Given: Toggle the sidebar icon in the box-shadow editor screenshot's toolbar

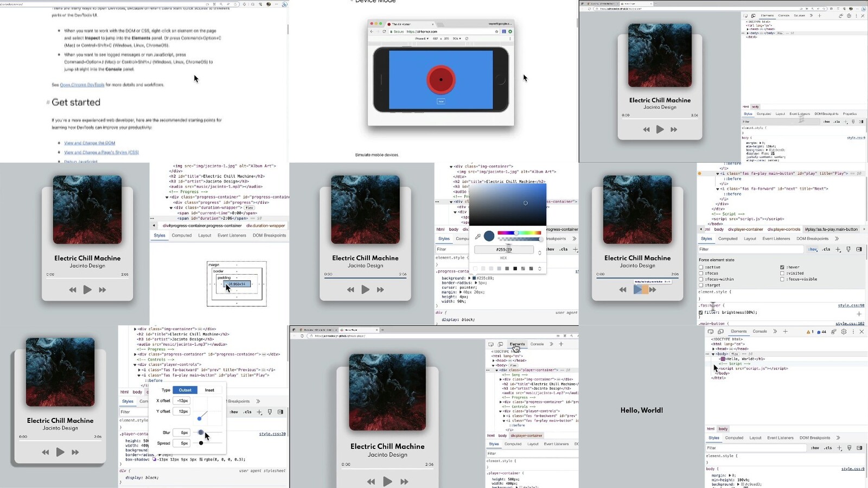Looking at the screenshot, I should click(280, 412).
